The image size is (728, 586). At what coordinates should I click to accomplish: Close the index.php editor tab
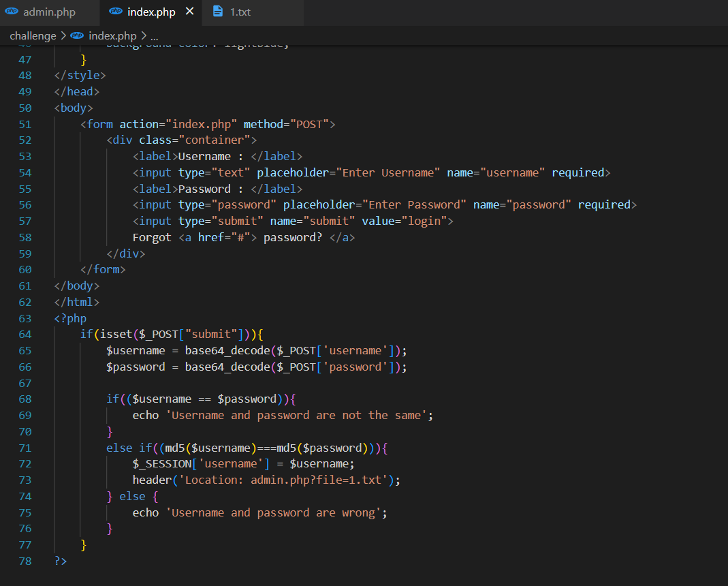coord(189,12)
